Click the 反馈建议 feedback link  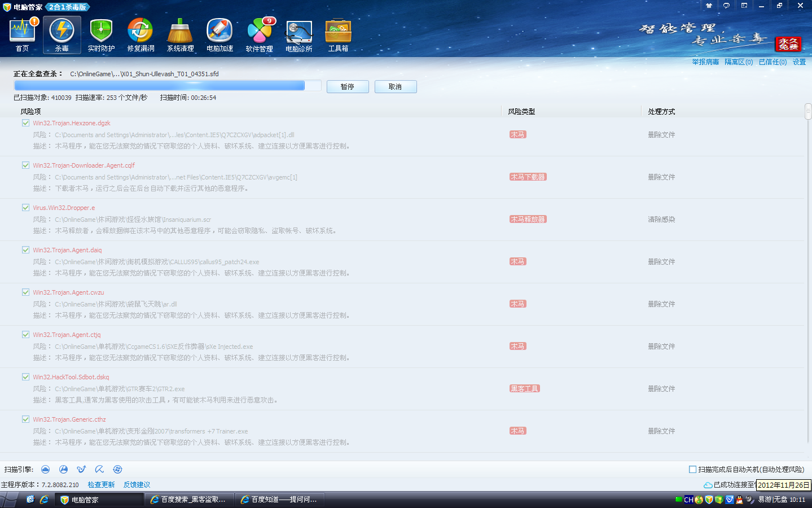(x=137, y=485)
